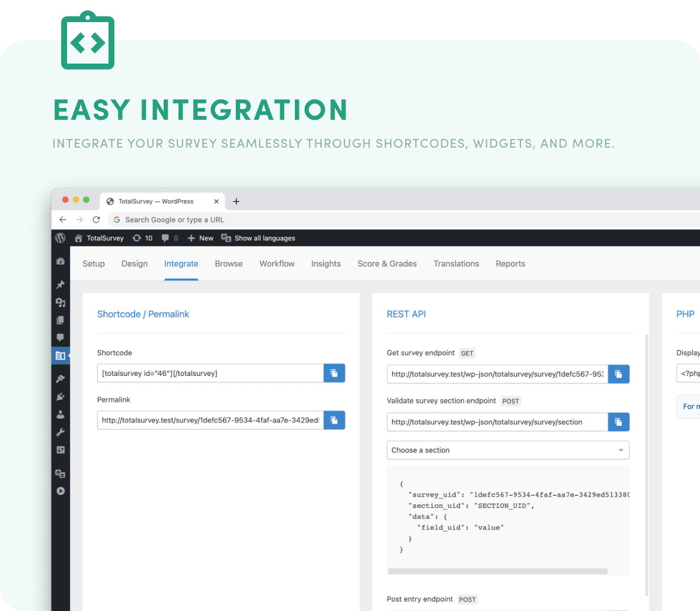Close the TotalSurvey — WordPress tab
This screenshot has width=700, height=611.
[216, 202]
